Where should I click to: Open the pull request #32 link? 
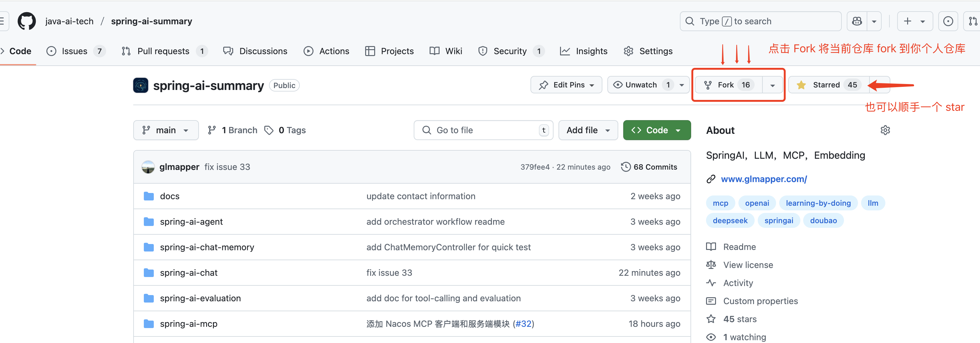point(523,324)
